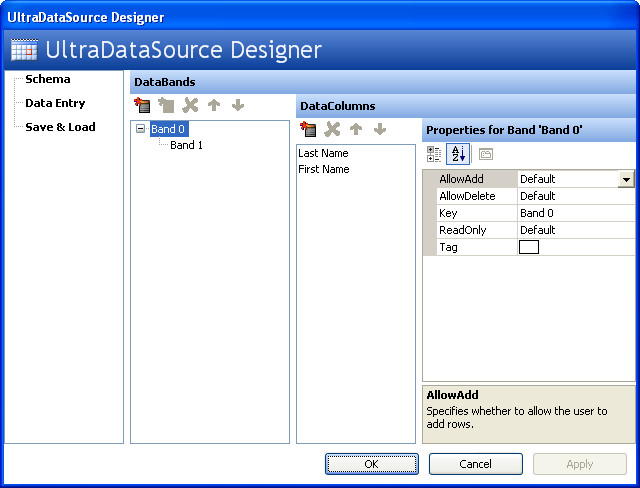
Task: Click the add column icon in DataColumns
Action: [308, 129]
